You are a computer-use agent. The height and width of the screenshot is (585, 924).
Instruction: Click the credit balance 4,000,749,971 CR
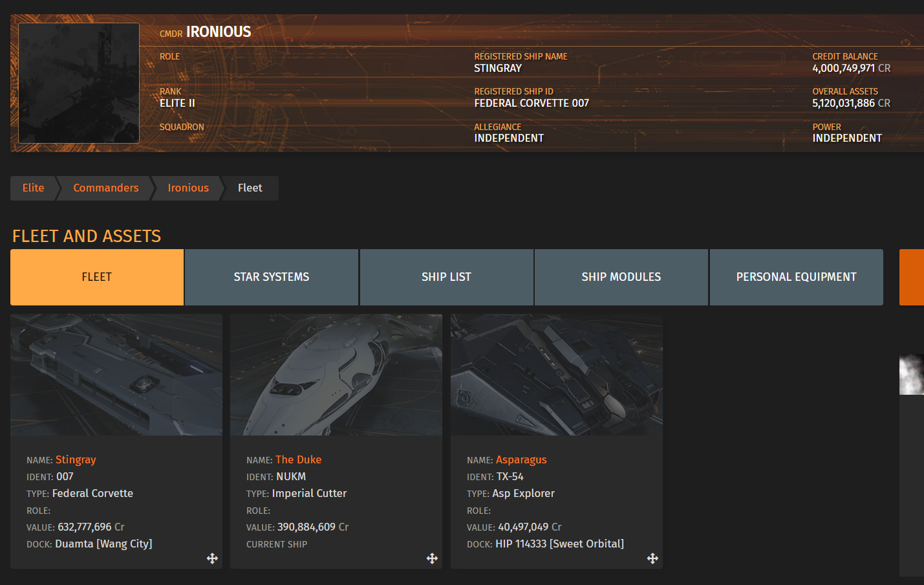[852, 68]
